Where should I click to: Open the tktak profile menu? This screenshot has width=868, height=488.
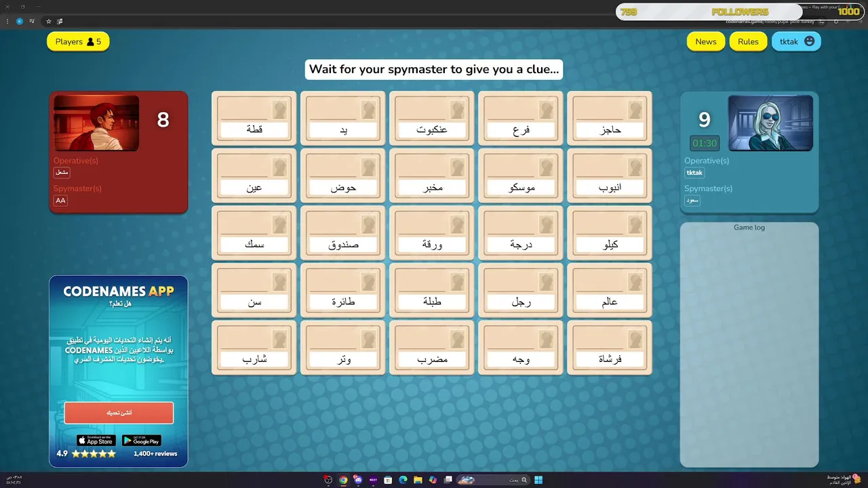[x=796, y=41]
